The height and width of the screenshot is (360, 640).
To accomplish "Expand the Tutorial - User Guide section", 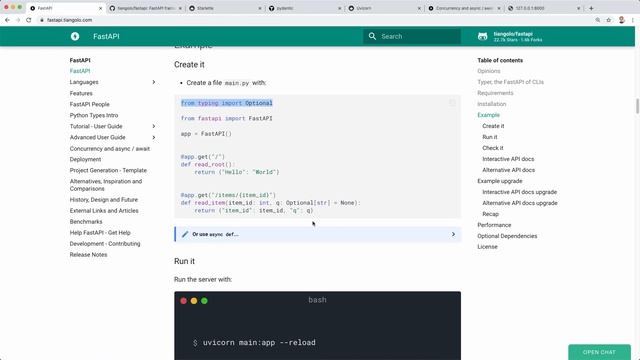I will [154, 126].
